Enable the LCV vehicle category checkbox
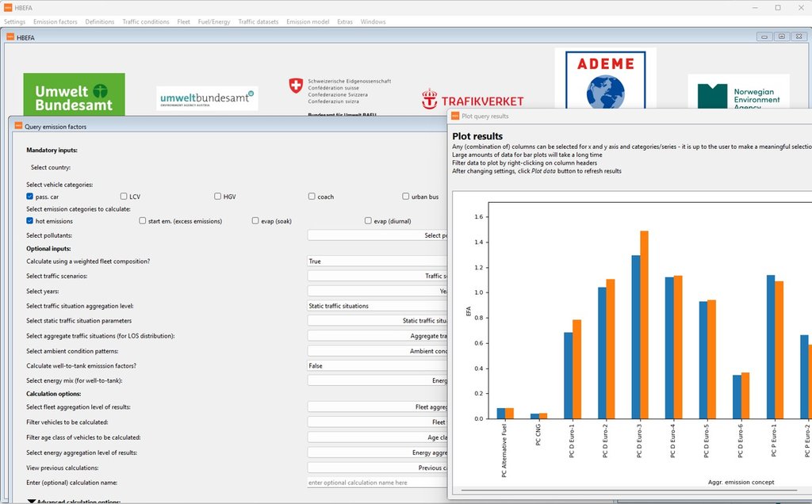 coord(123,196)
